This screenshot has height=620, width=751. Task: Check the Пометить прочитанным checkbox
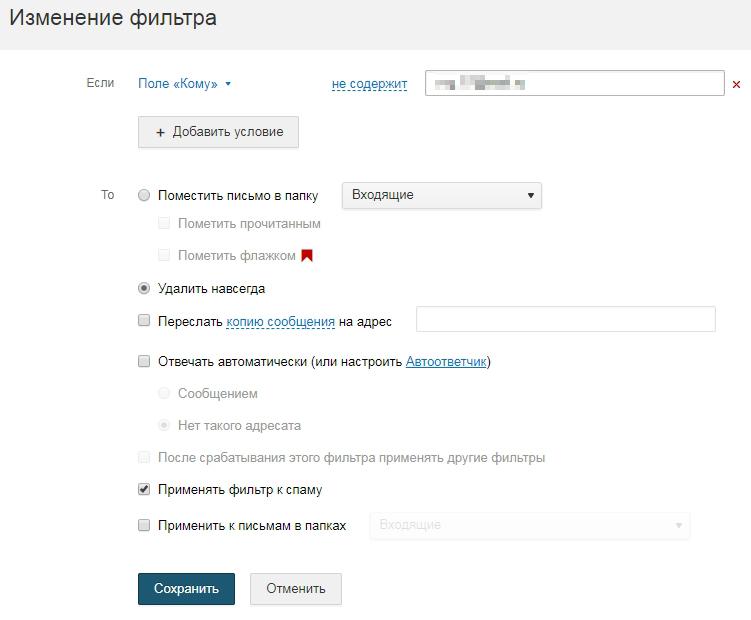(164, 223)
